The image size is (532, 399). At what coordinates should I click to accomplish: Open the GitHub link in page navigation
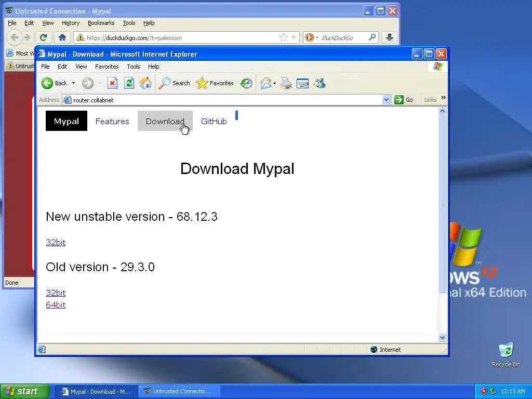click(214, 121)
